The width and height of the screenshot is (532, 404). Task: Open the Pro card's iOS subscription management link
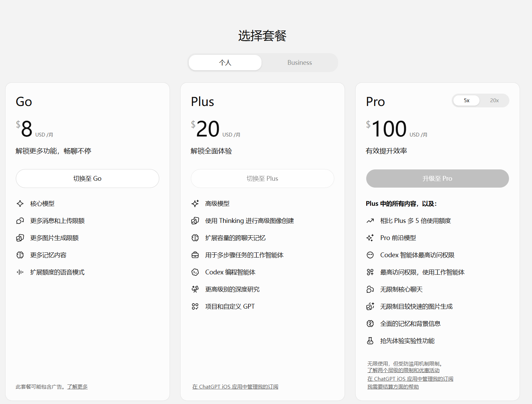coord(410,379)
